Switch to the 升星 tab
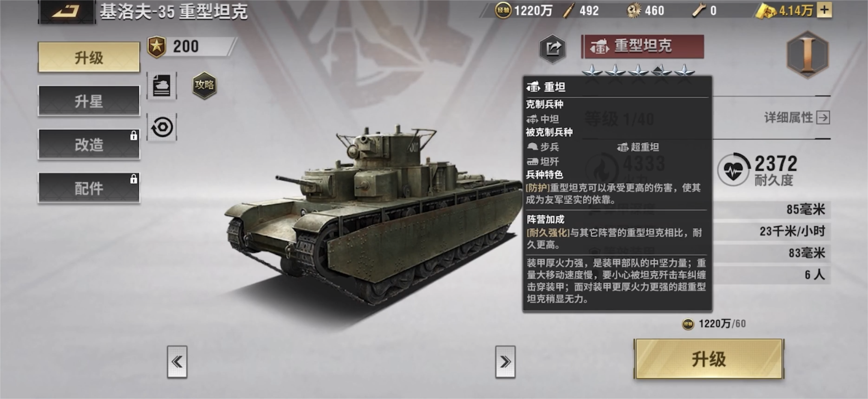 click(89, 101)
